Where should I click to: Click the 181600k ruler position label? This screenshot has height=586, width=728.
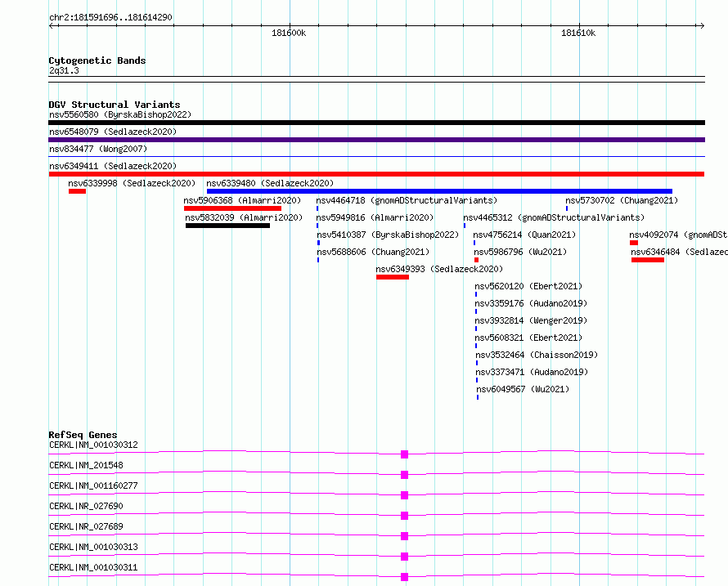pos(289,33)
